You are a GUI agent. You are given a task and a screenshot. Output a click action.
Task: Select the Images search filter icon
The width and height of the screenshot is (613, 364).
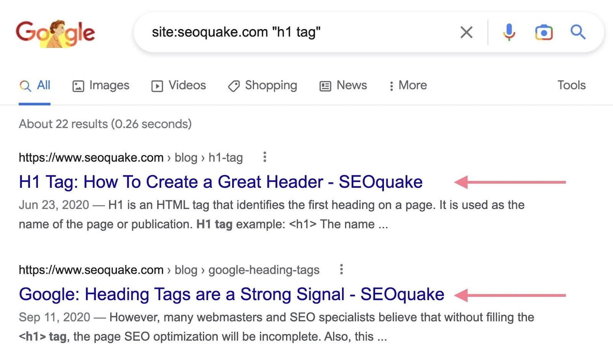[x=78, y=85]
